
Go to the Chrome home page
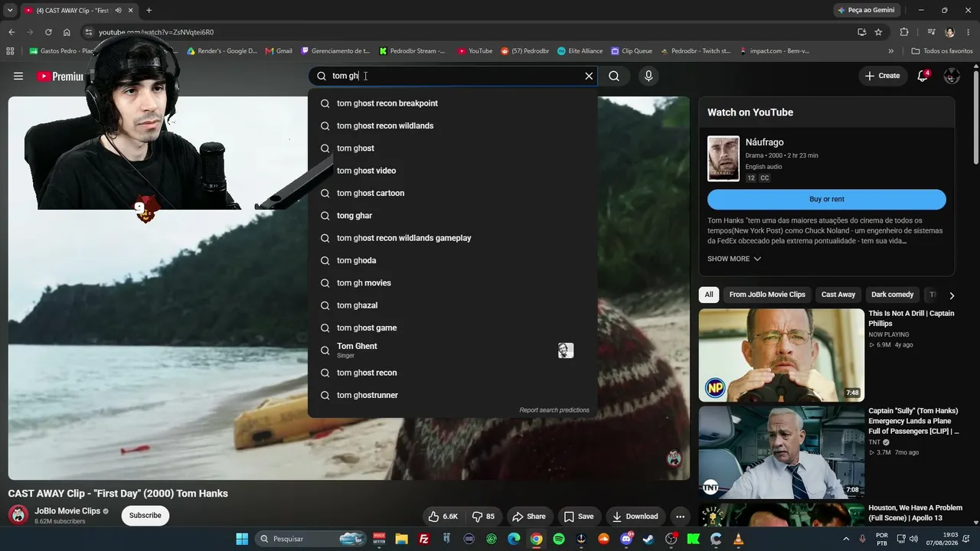coord(67,32)
